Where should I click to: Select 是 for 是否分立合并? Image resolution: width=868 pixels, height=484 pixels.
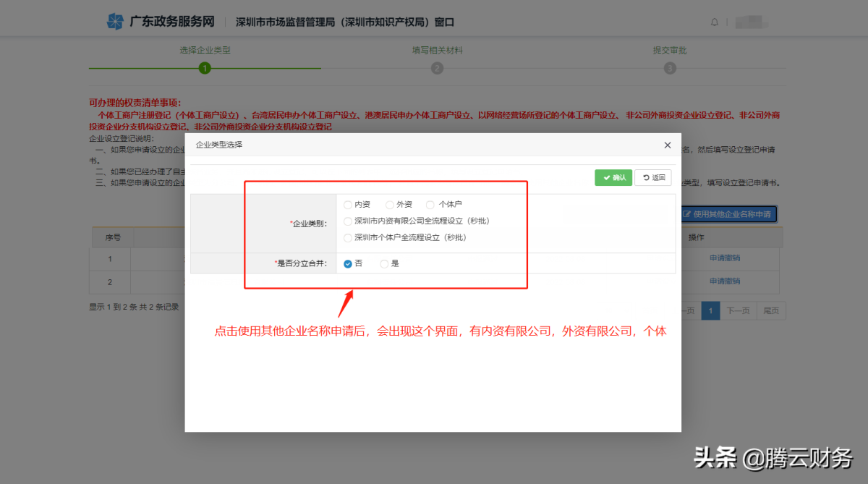pyautogui.click(x=384, y=264)
